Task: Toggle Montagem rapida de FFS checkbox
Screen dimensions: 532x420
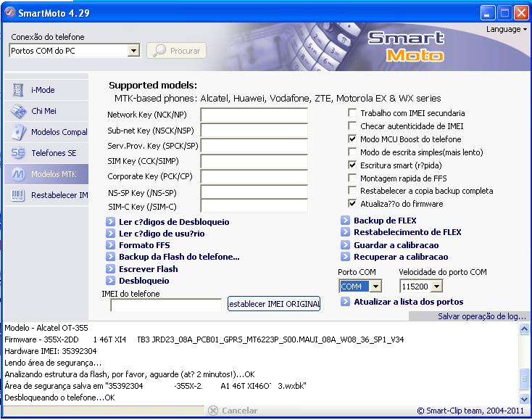Action: (x=353, y=178)
